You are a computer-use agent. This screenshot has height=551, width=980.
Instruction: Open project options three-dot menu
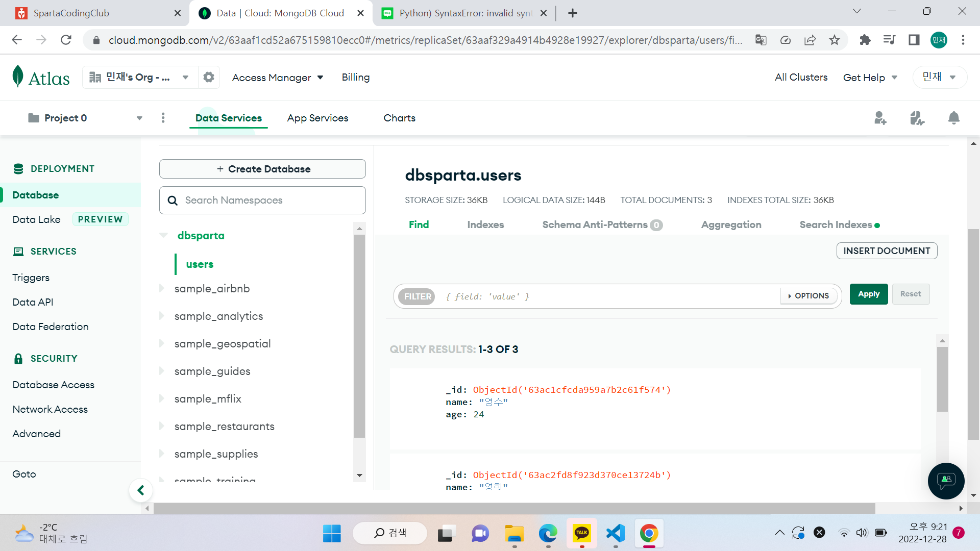[x=163, y=118]
